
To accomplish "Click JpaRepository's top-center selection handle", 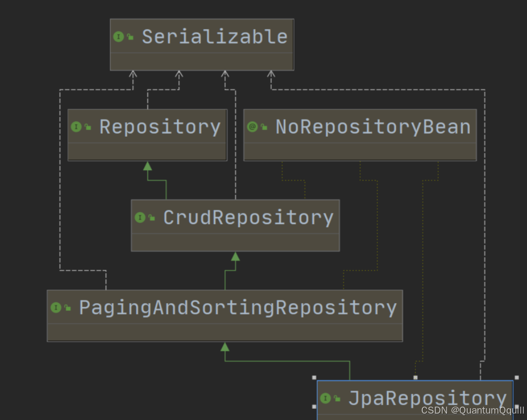I will 415,378.
